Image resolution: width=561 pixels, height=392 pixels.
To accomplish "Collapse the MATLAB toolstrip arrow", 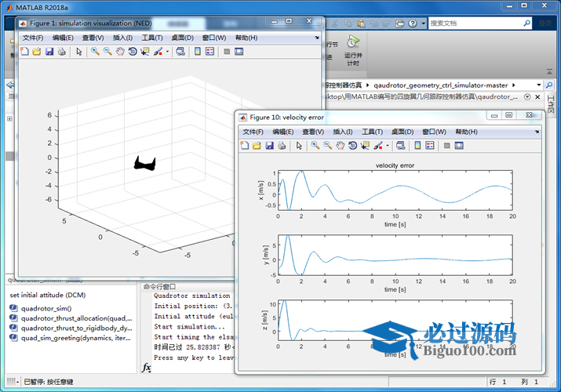I will click(549, 72).
